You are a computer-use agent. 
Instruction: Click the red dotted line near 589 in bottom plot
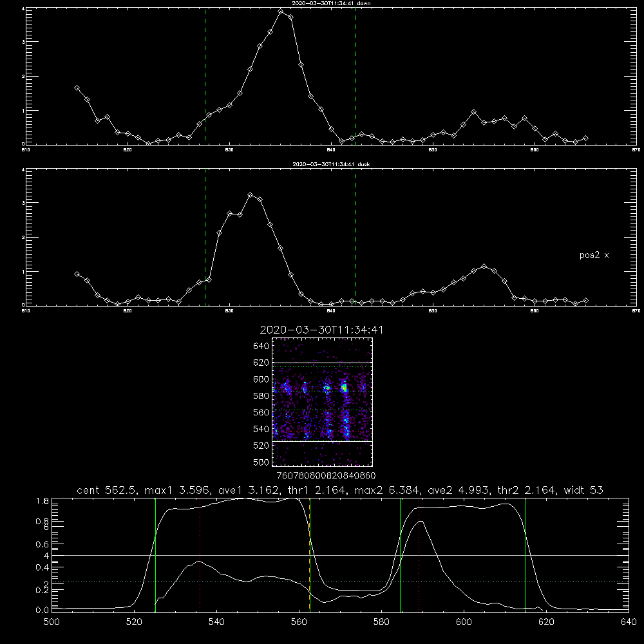point(419,555)
